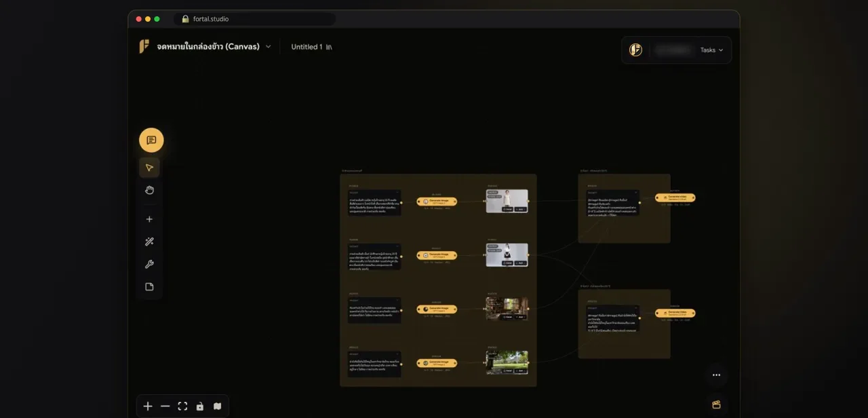The image size is (868, 418).
Task: Toggle the canvas lock
Action: [199, 406]
